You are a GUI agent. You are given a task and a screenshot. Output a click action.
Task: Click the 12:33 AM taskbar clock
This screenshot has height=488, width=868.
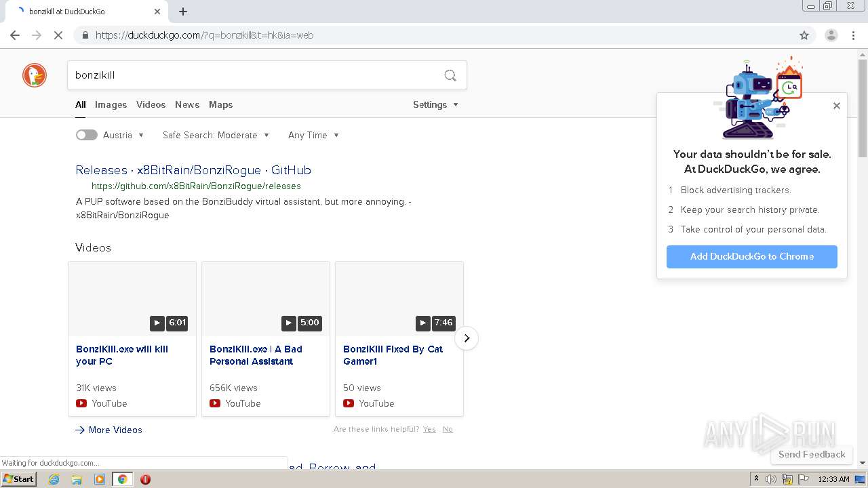click(833, 479)
